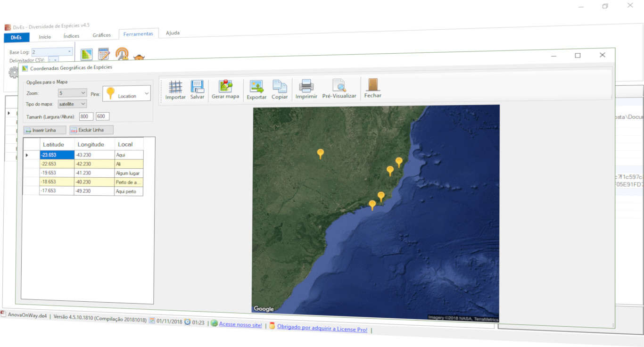This screenshot has height=347, width=644.
Task: Click the antenna warning ribbon icon
Action: [122, 54]
